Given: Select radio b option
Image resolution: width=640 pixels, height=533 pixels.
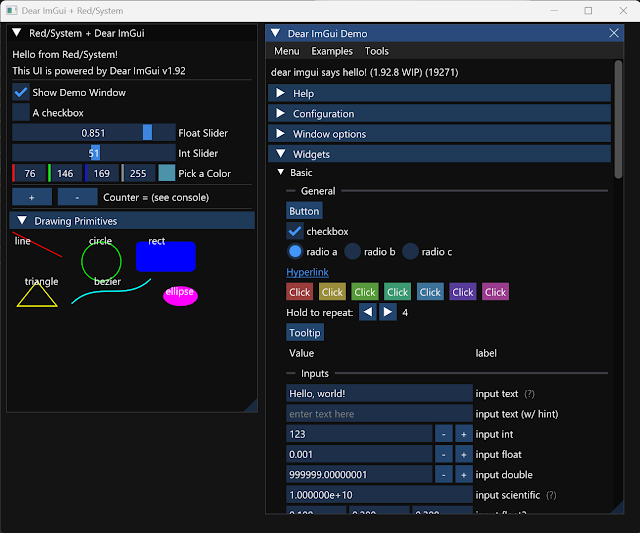Looking at the screenshot, I should (x=353, y=252).
